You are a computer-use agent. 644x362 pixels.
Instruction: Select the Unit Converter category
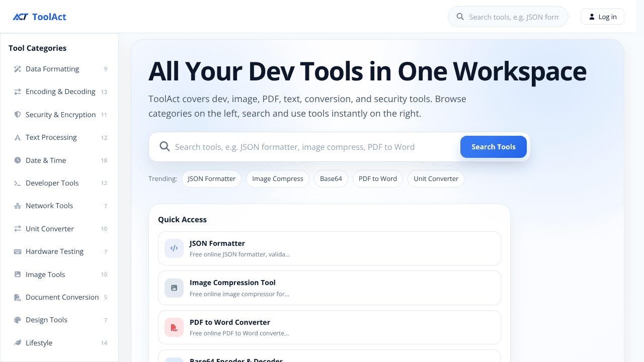(59, 229)
